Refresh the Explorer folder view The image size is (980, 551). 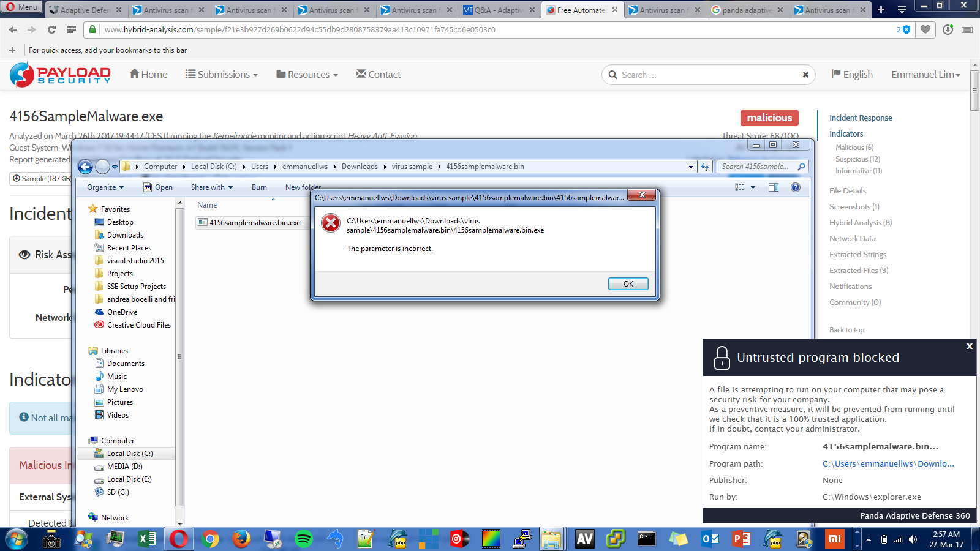[x=706, y=167]
